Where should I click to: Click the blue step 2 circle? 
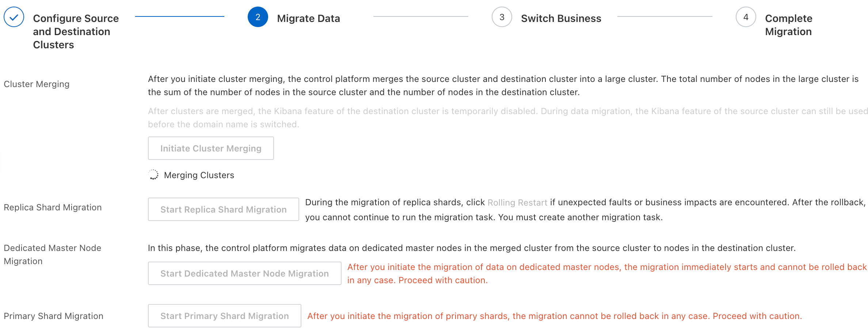point(258,17)
